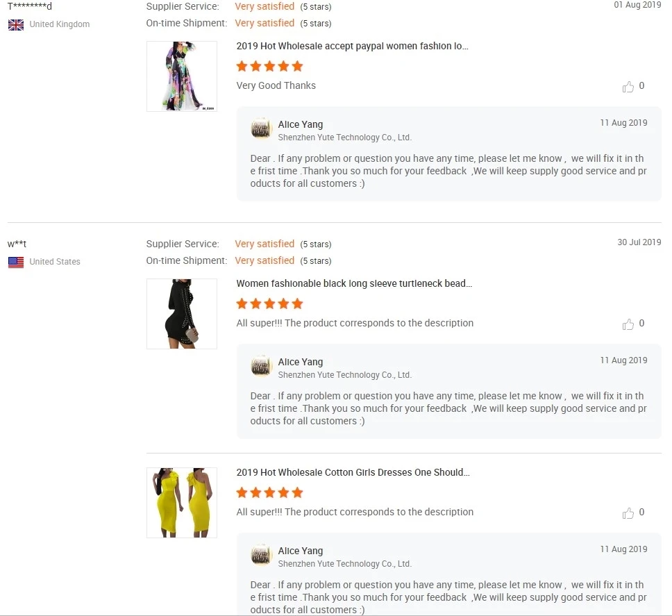Open '2019 Hot Wholesale accept paypal' product link

(352, 46)
